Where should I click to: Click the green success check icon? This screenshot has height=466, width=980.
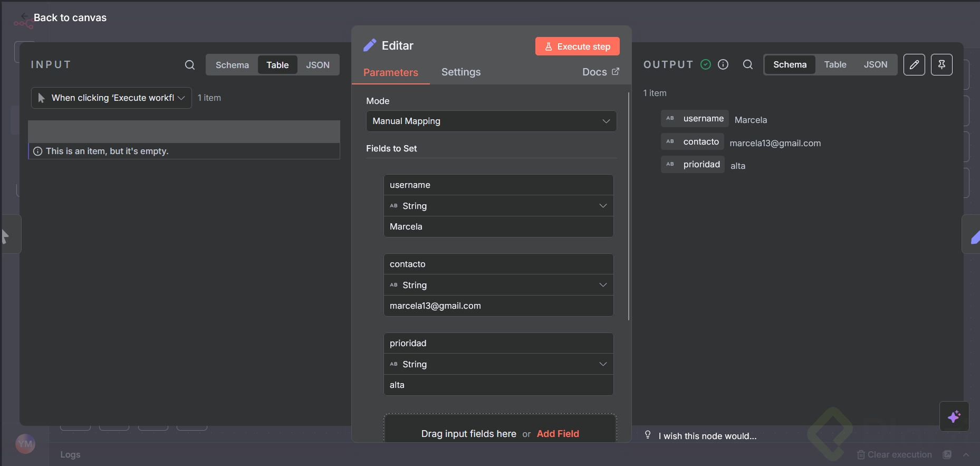(x=706, y=64)
